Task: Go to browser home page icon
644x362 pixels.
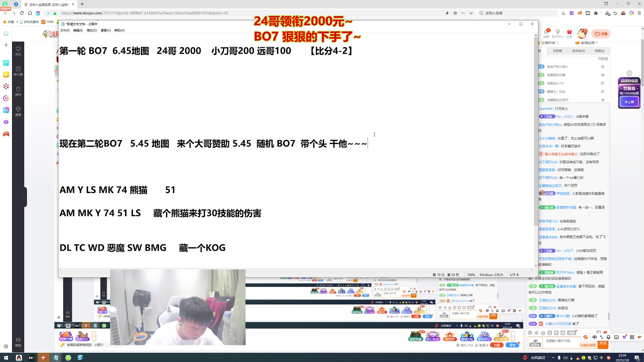Action: [30, 13]
